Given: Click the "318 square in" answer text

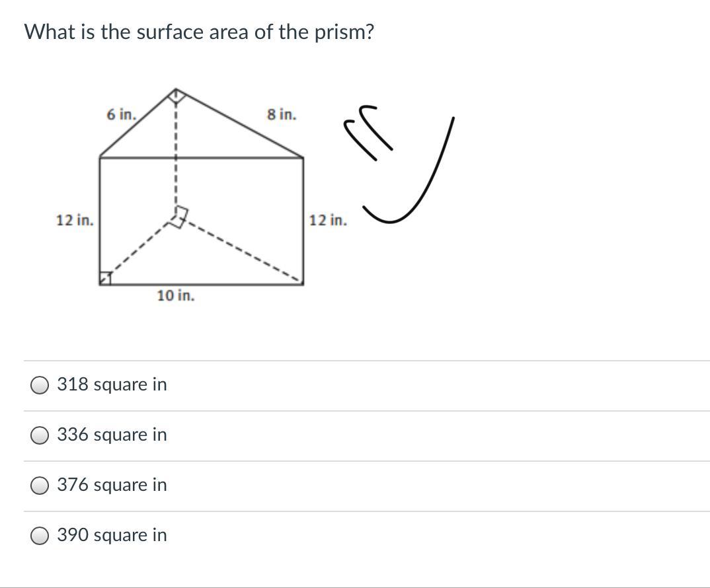Looking at the screenshot, I should coord(112,385).
